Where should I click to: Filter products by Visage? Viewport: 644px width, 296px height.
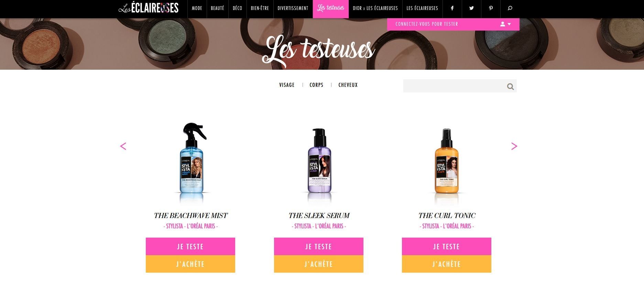pyautogui.click(x=287, y=85)
